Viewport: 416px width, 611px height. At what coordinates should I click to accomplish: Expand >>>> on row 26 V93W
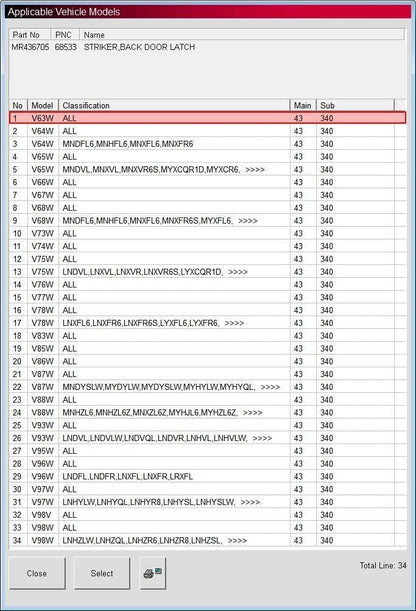[x=262, y=438]
